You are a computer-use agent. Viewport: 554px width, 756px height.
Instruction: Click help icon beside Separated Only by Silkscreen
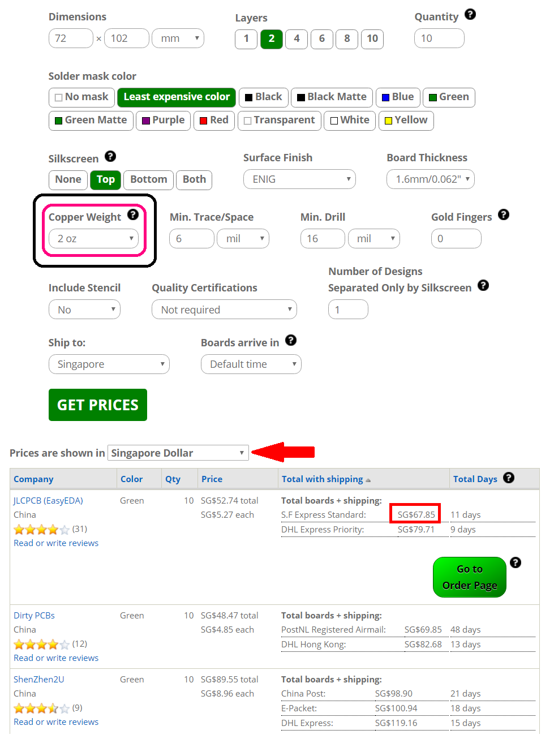(483, 285)
